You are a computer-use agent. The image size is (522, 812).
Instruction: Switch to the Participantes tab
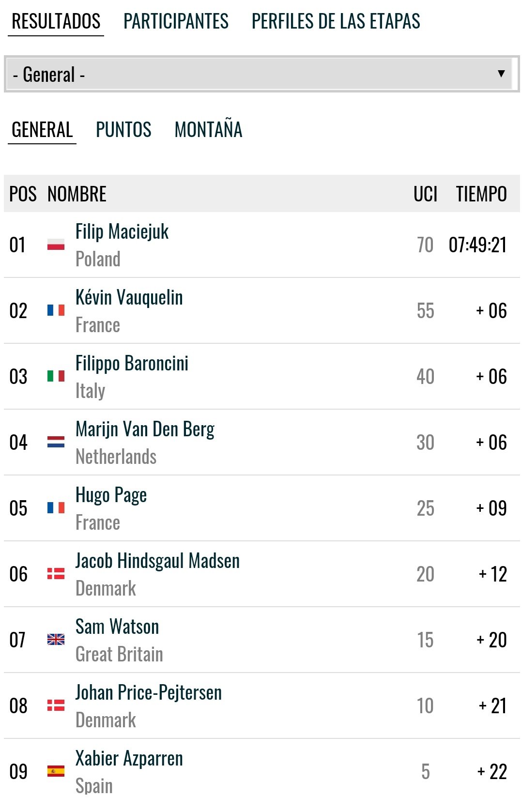[176, 22]
